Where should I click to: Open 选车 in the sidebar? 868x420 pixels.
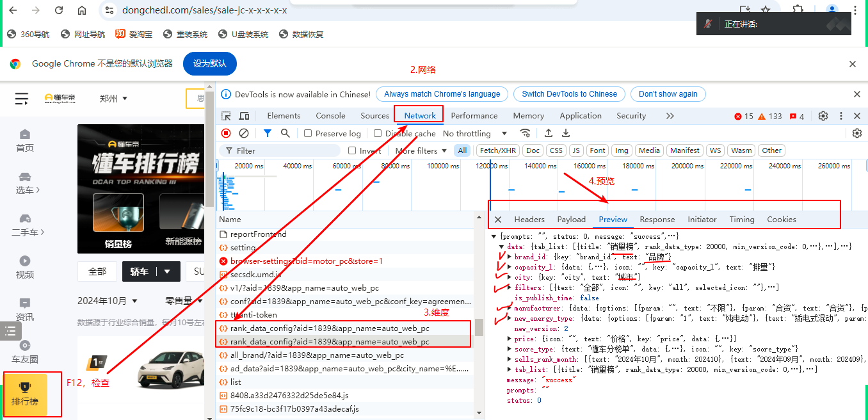(x=28, y=183)
